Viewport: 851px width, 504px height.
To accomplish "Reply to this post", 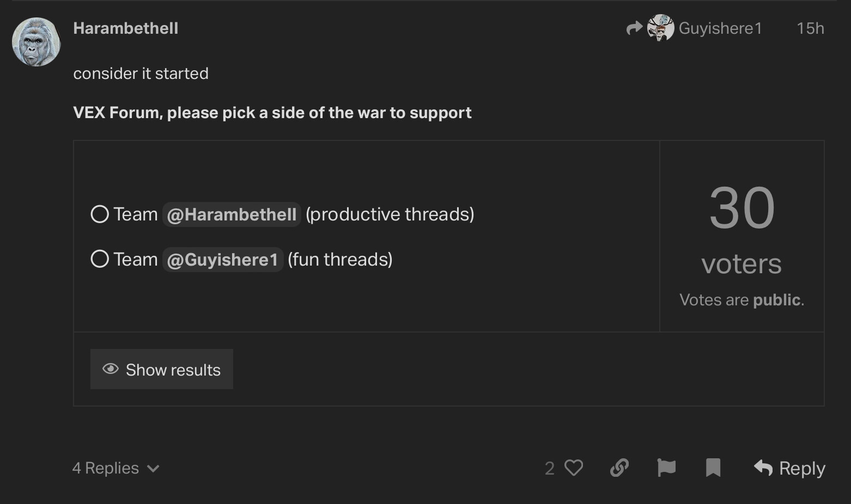I will tap(789, 468).
